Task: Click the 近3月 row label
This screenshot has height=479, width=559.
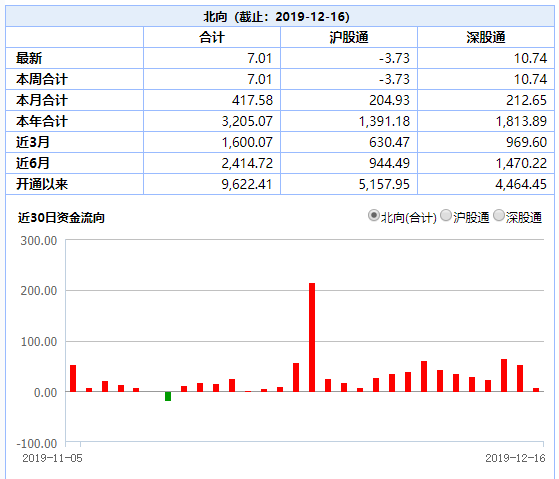Action: click(x=32, y=142)
